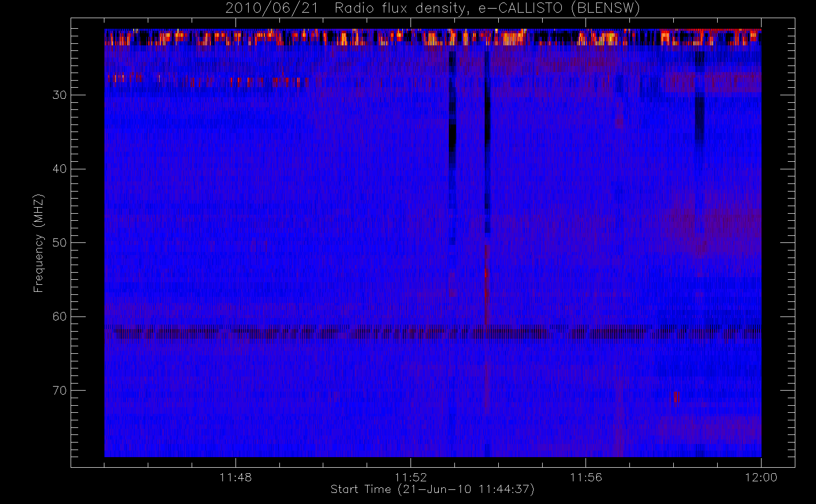Click the 70 frequency tick label

tap(60, 391)
